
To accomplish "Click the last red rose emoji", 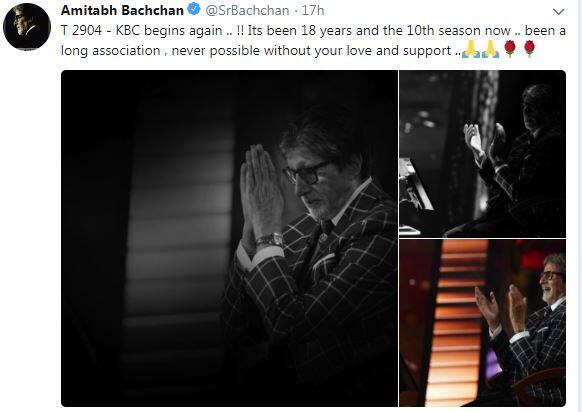I will 529,49.
